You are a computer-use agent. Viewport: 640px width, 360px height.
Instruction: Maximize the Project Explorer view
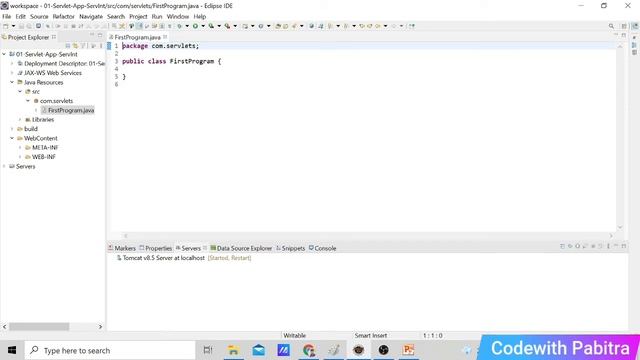tap(100, 36)
